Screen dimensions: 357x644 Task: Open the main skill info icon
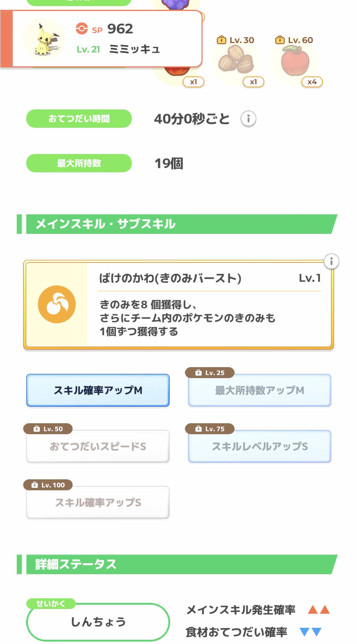point(331,261)
